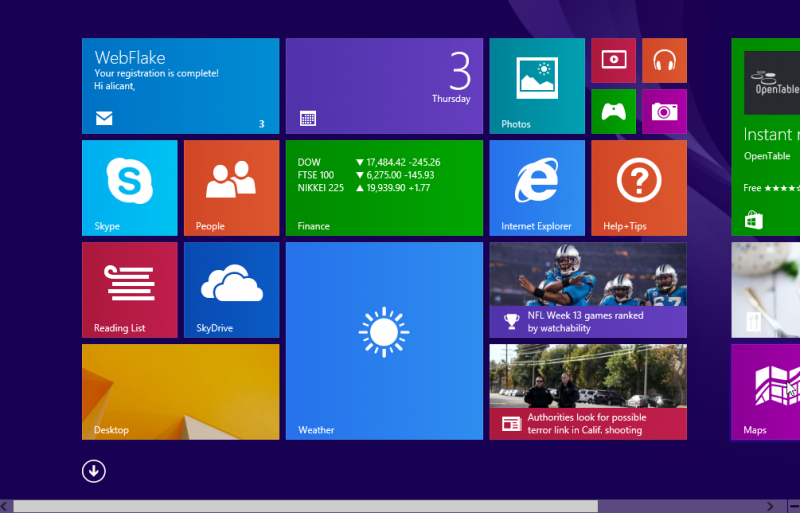Click the scrollbar left arrow
800x513 pixels.
tap(5, 506)
